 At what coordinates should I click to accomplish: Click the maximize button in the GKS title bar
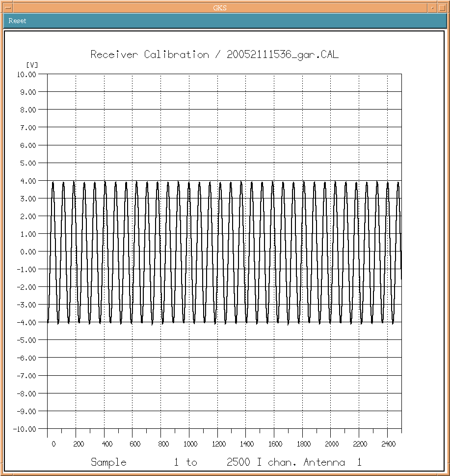point(442,8)
